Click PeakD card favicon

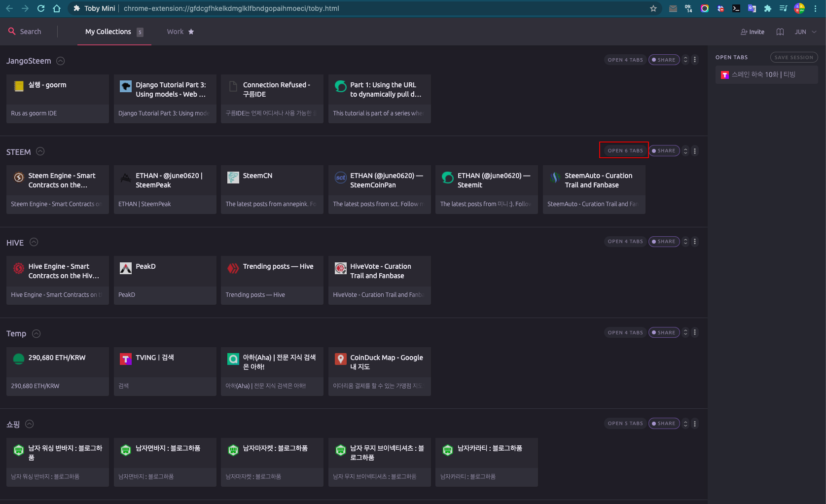coord(126,268)
